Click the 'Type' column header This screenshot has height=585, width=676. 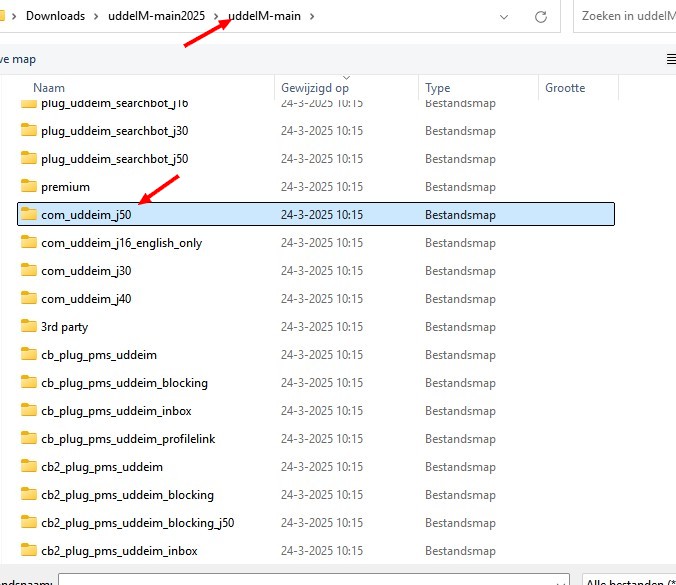tap(438, 88)
